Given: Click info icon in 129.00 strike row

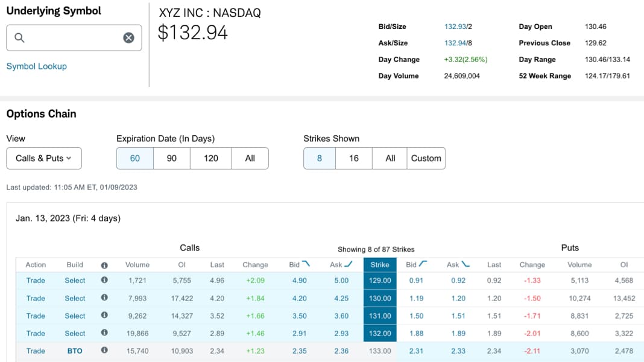Looking at the screenshot, I should [x=104, y=281].
